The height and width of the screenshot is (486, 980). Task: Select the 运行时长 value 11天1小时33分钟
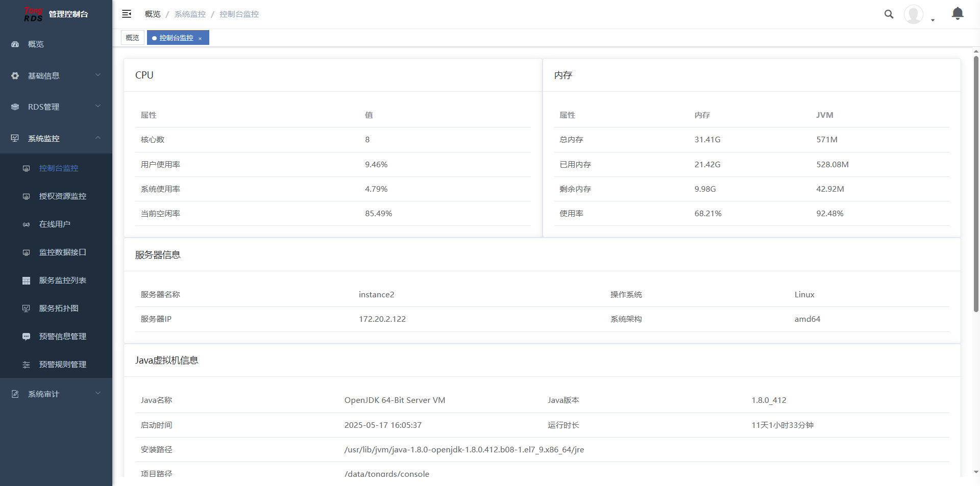click(782, 425)
